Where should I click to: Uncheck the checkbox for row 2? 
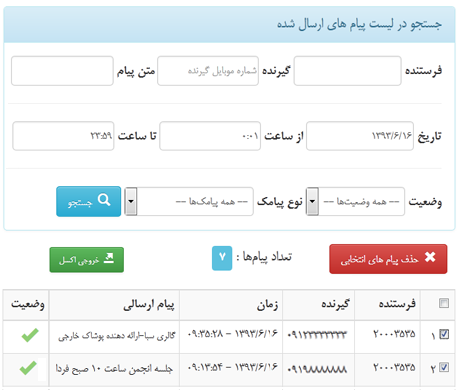[x=444, y=367]
